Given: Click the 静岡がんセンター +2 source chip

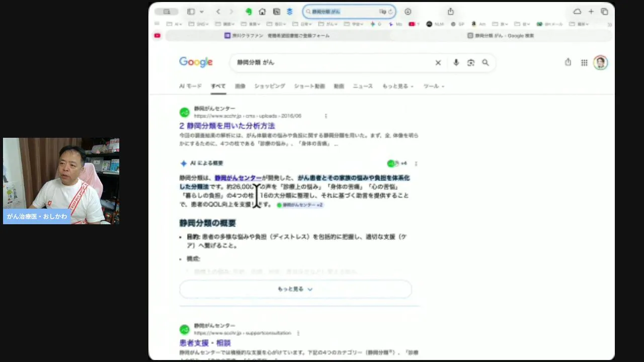Looking at the screenshot, I should click(300, 205).
